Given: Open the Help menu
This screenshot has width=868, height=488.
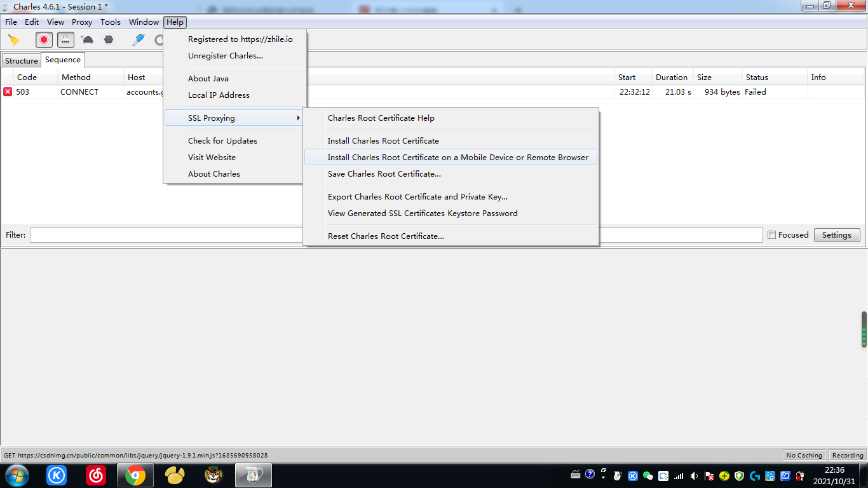Looking at the screenshot, I should pos(175,22).
